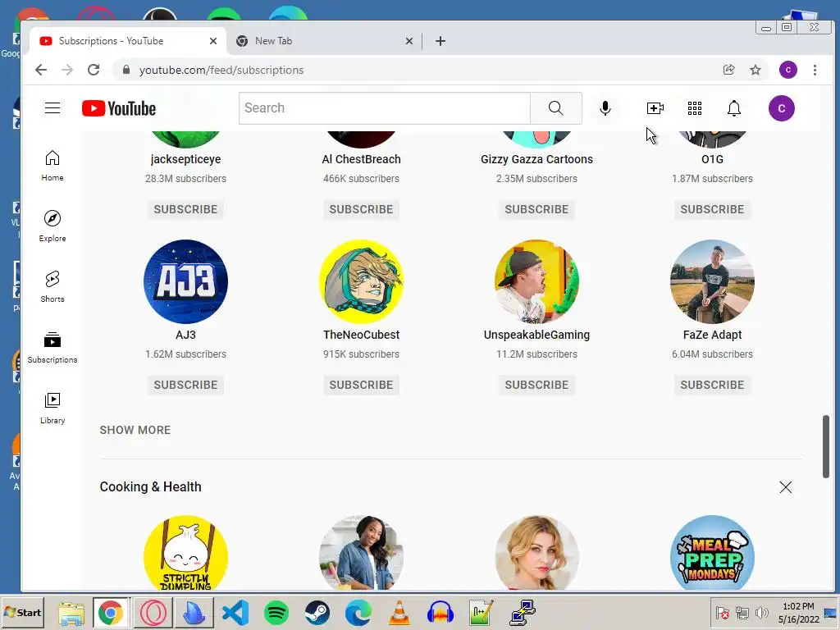
Task: Subscribe to Al ChestBreach
Action: click(361, 209)
